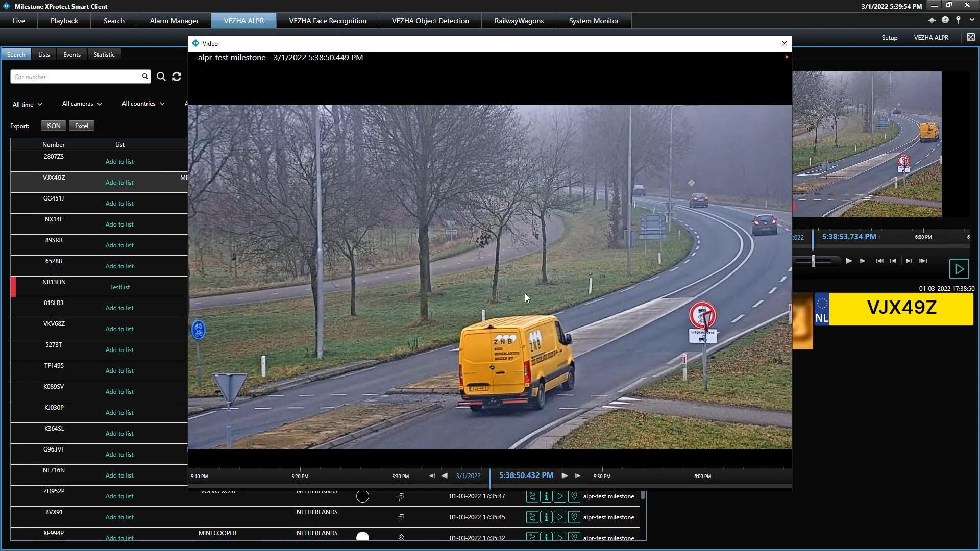Open the All cameras filter dropdown
Viewport: 980px width, 551px height.
(82, 104)
